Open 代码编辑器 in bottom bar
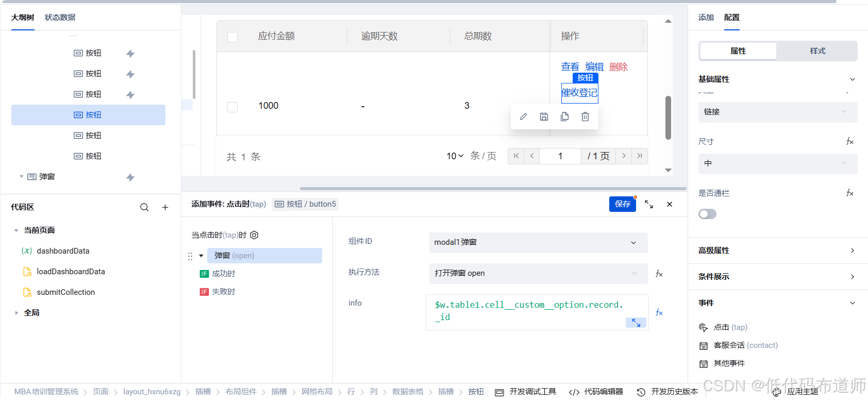868x401 pixels. [x=596, y=392]
